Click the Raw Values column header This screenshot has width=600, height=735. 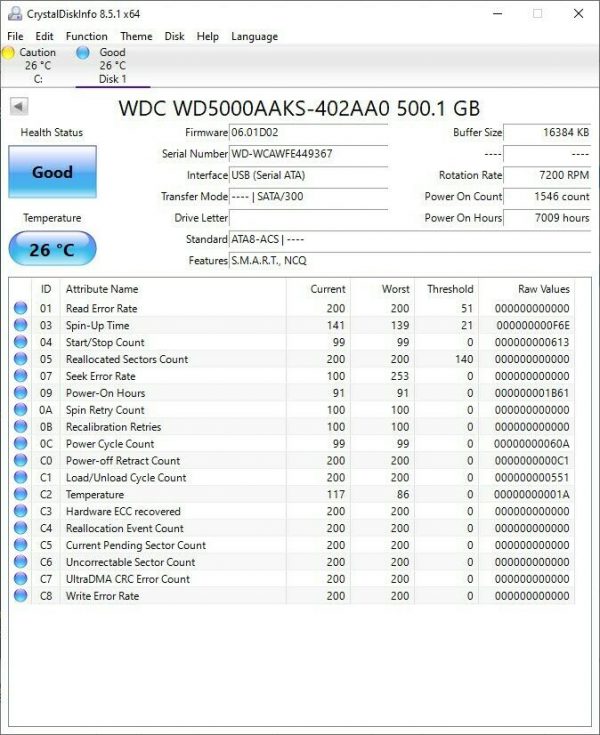pyautogui.click(x=543, y=289)
